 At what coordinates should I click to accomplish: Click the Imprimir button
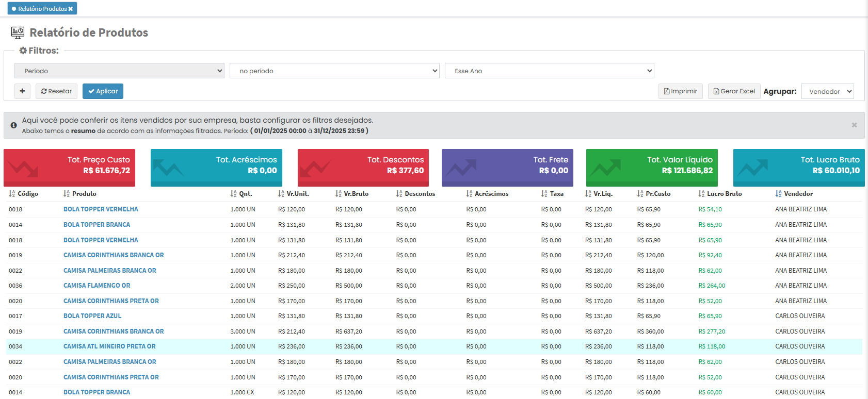tap(680, 91)
